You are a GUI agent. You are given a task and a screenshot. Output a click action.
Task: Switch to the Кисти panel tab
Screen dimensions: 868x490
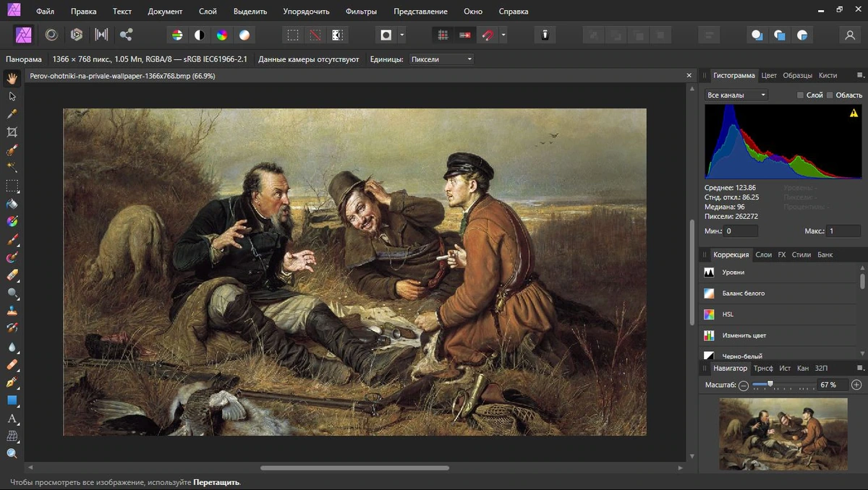827,75
